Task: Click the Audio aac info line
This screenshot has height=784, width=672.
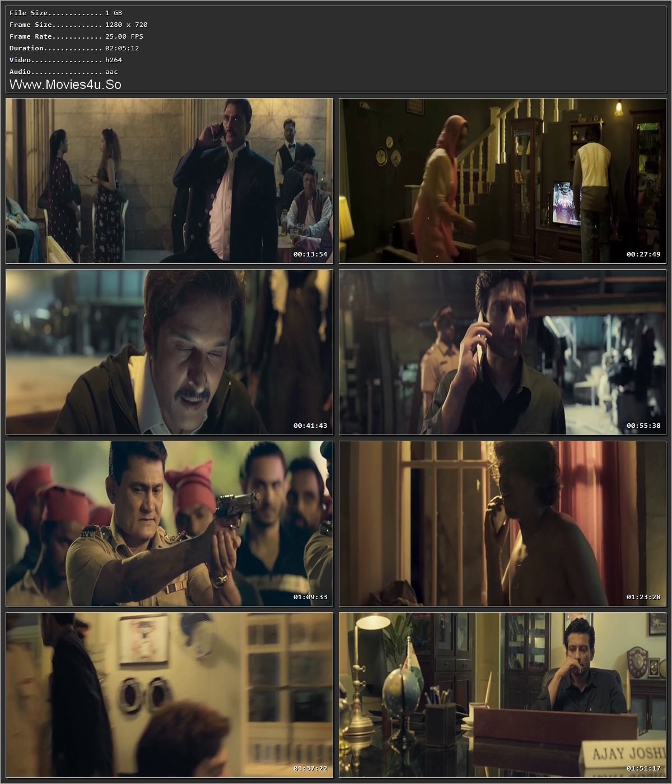Action: [x=62, y=71]
